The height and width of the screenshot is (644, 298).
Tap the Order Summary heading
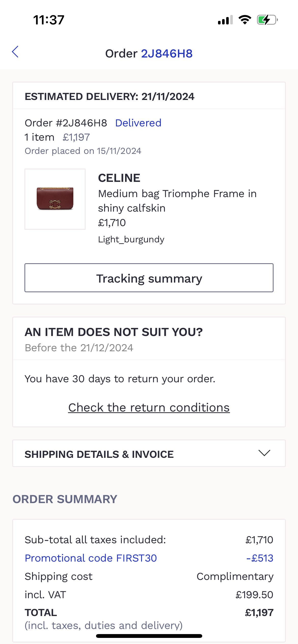pyautogui.click(x=65, y=499)
